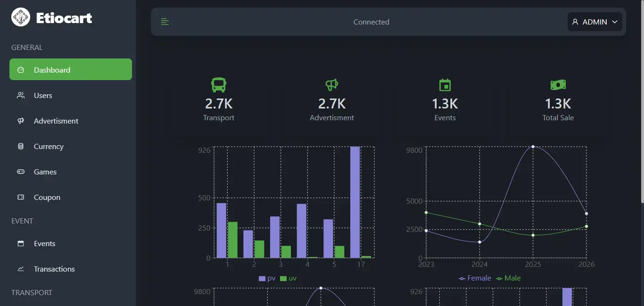Toggle the sidebar hamburger menu icon
644x306 pixels.
click(165, 22)
